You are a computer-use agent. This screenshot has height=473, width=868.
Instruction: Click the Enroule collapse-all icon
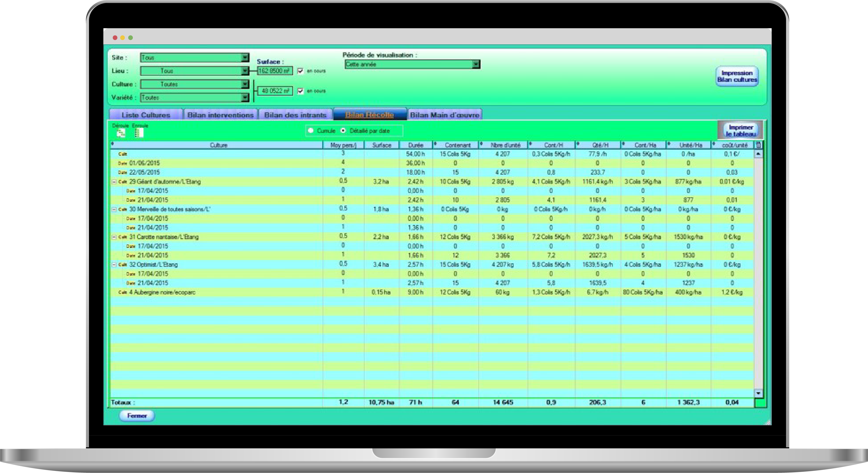pos(139,133)
